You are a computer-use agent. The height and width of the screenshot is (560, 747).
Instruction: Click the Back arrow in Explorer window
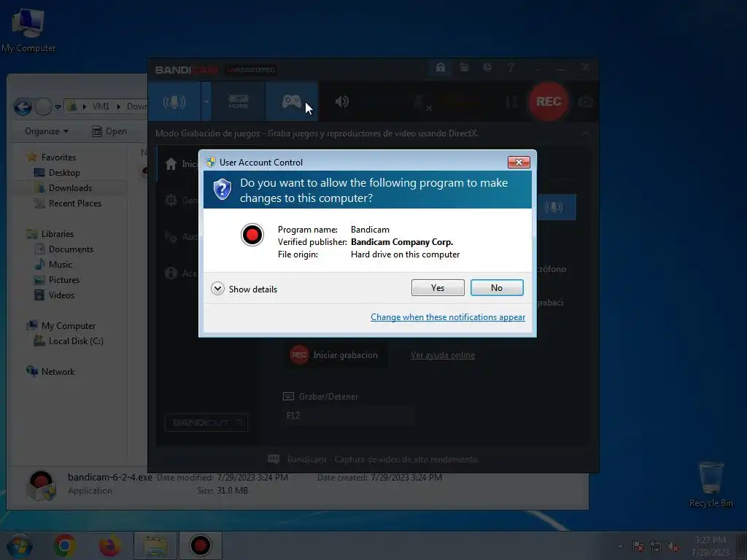[23, 106]
